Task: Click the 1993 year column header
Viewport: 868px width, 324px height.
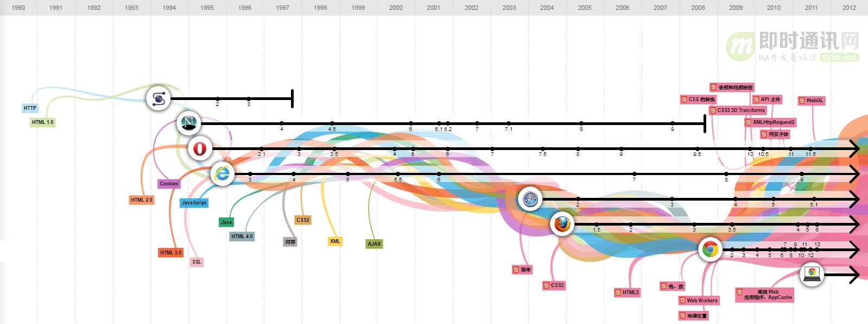Action: 131,8
